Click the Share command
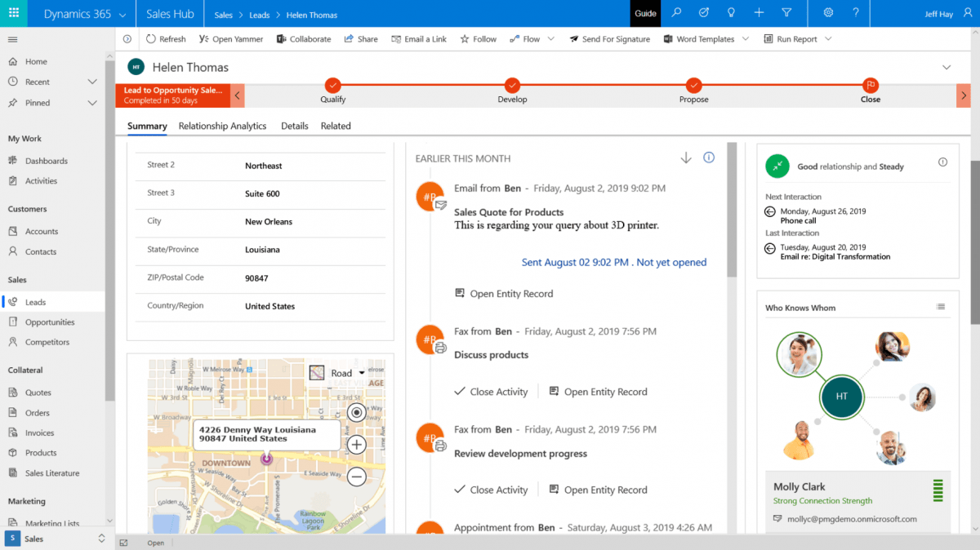The image size is (980, 550). click(x=361, y=39)
